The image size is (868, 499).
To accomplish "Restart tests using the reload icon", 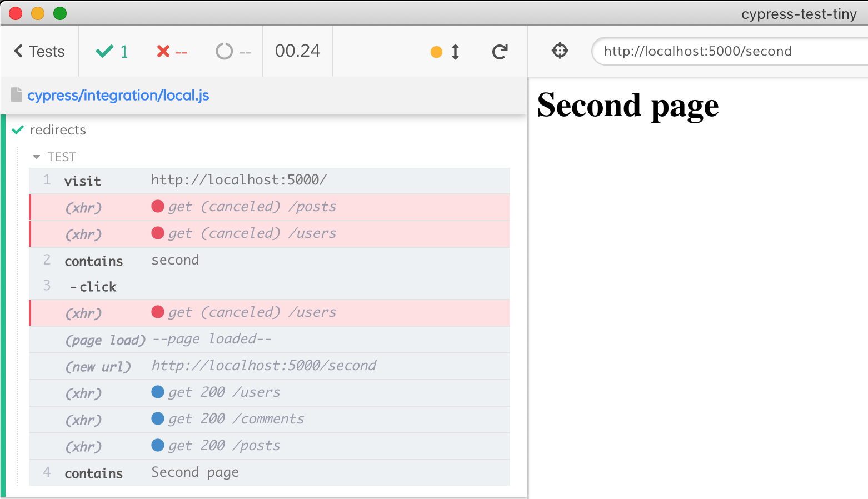I will pos(500,51).
